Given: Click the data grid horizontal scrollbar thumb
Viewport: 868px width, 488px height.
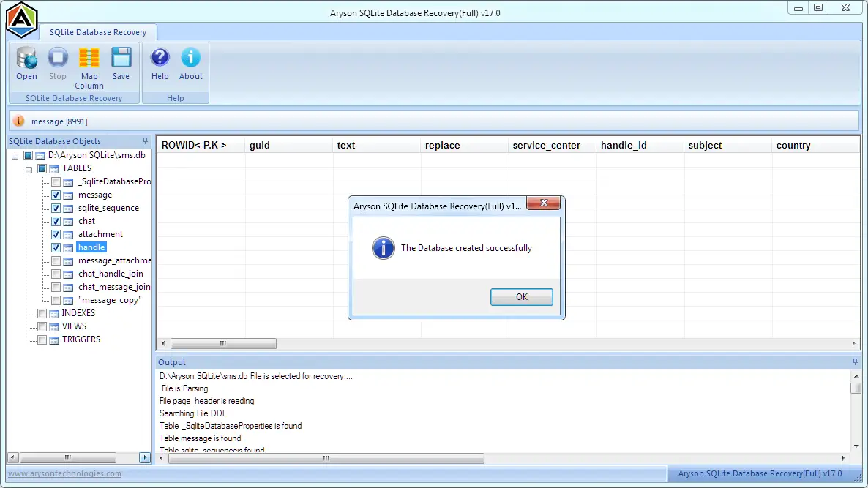Looking at the screenshot, I should tap(223, 344).
